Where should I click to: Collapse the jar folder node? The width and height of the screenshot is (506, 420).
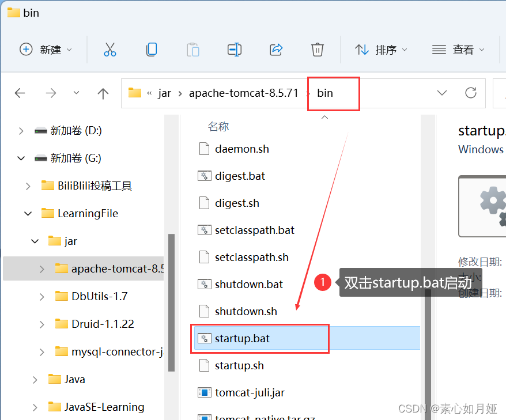click(x=35, y=241)
